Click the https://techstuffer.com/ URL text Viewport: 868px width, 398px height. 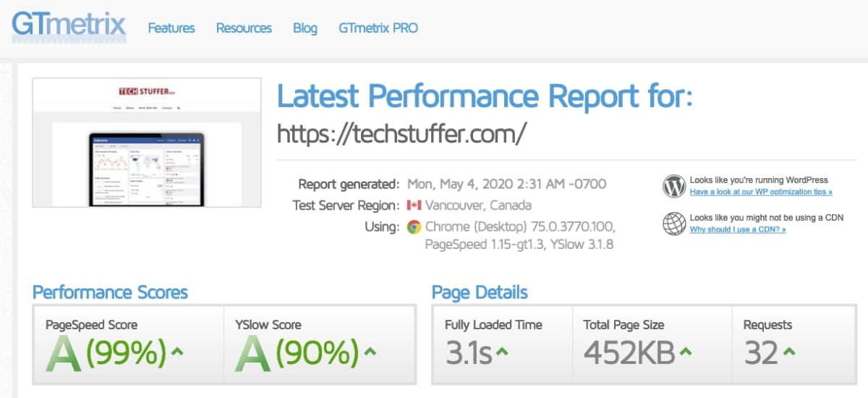click(x=403, y=132)
